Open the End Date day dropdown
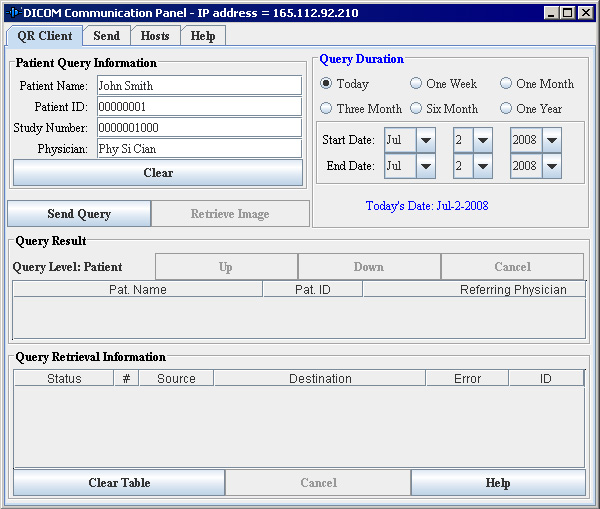The image size is (600, 509). pyautogui.click(x=483, y=166)
